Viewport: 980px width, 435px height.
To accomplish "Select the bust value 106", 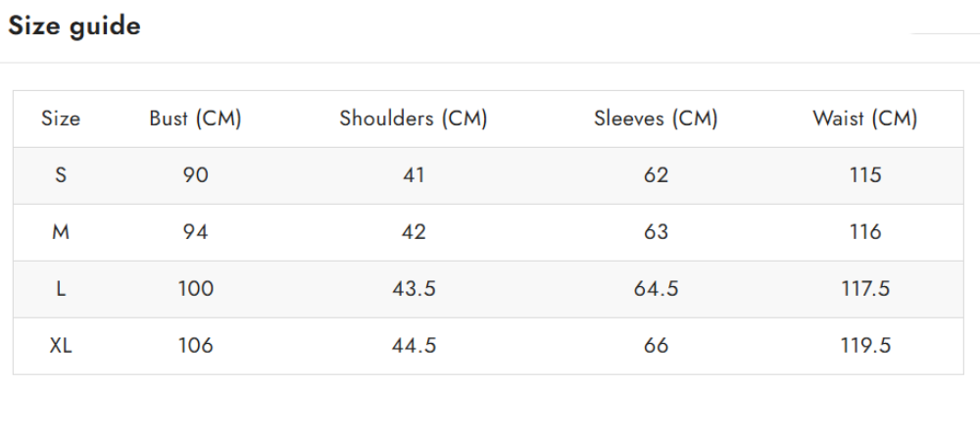I will (195, 347).
